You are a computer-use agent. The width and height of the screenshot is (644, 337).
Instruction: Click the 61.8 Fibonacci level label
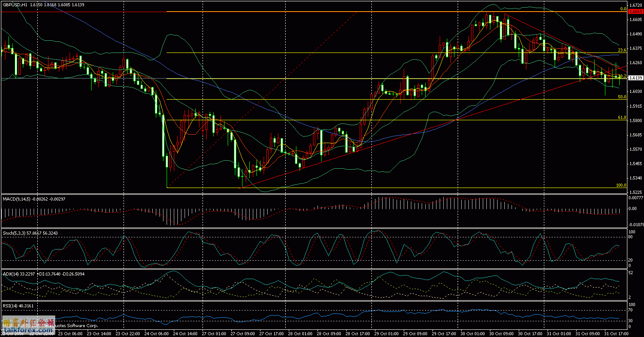(x=622, y=117)
